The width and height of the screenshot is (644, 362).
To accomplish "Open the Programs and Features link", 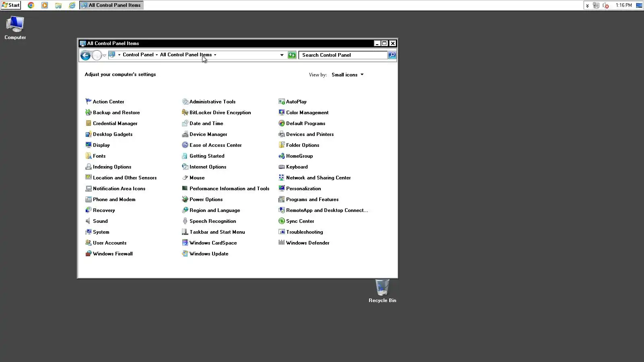I will click(312, 199).
